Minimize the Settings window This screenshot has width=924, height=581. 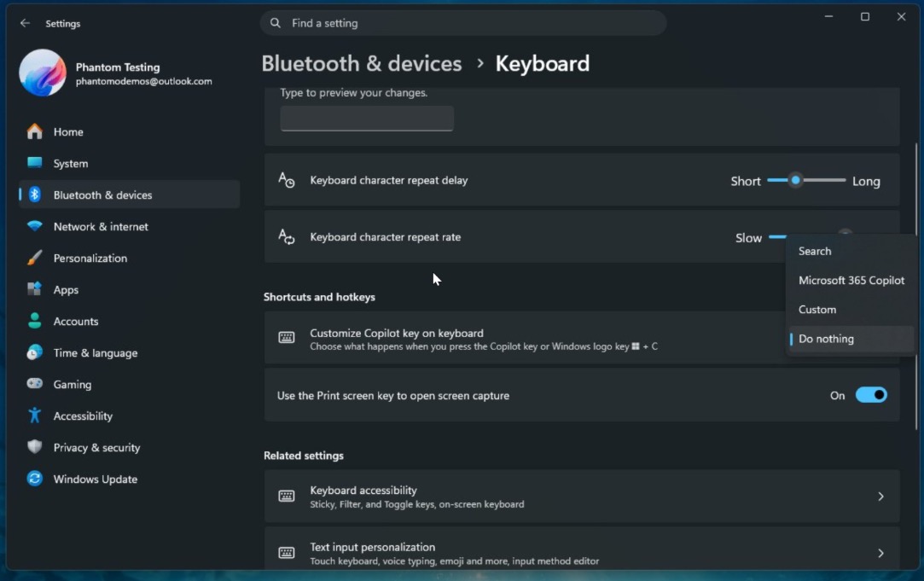[x=828, y=16]
